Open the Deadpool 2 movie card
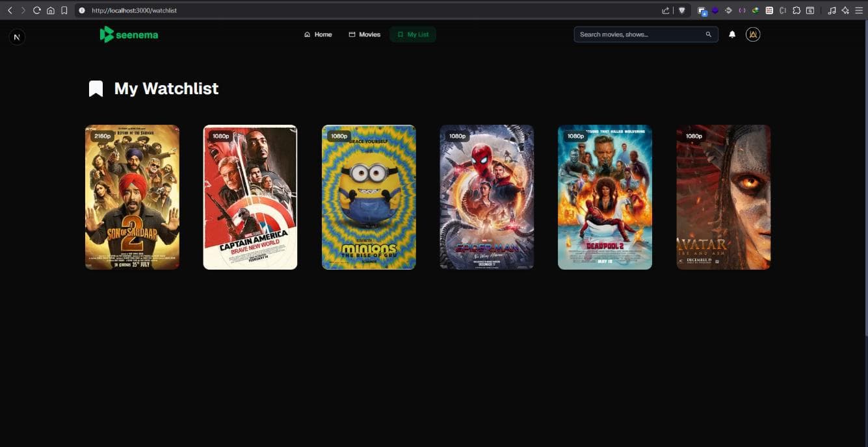 [605, 197]
